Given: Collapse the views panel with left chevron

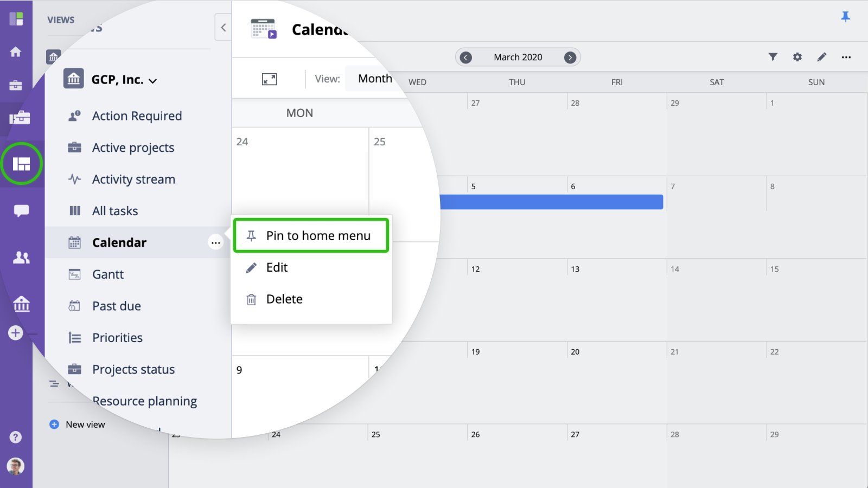Looking at the screenshot, I should coord(223,27).
